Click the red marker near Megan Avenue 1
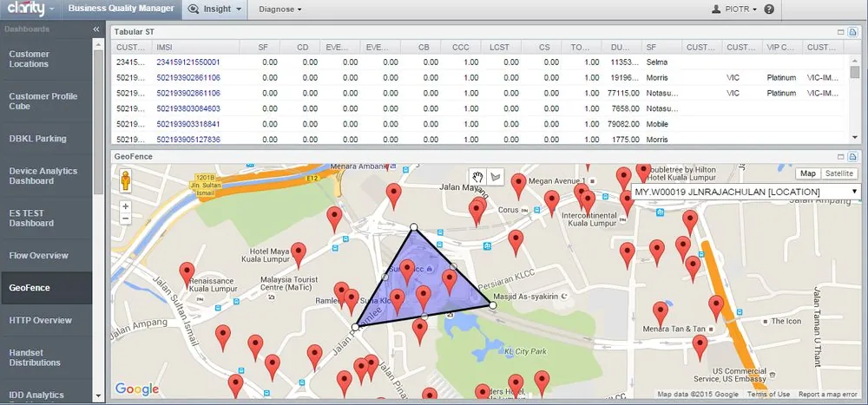 [x=519, y=186]
